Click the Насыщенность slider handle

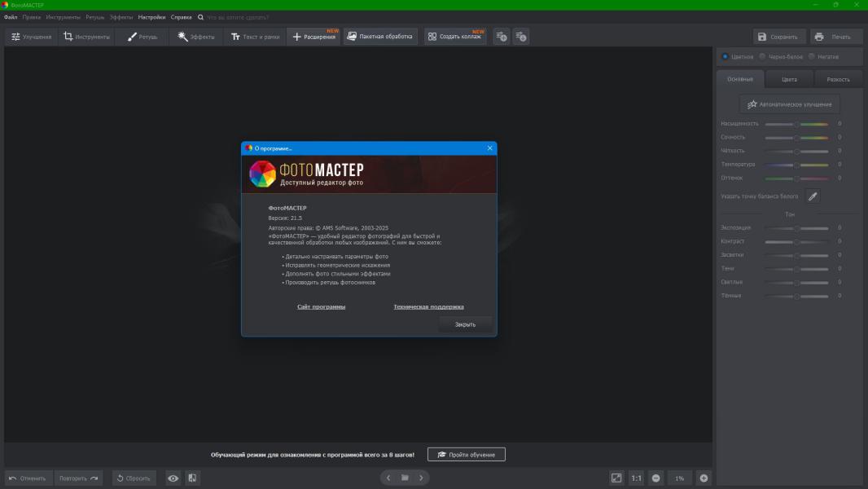(796, 124)
